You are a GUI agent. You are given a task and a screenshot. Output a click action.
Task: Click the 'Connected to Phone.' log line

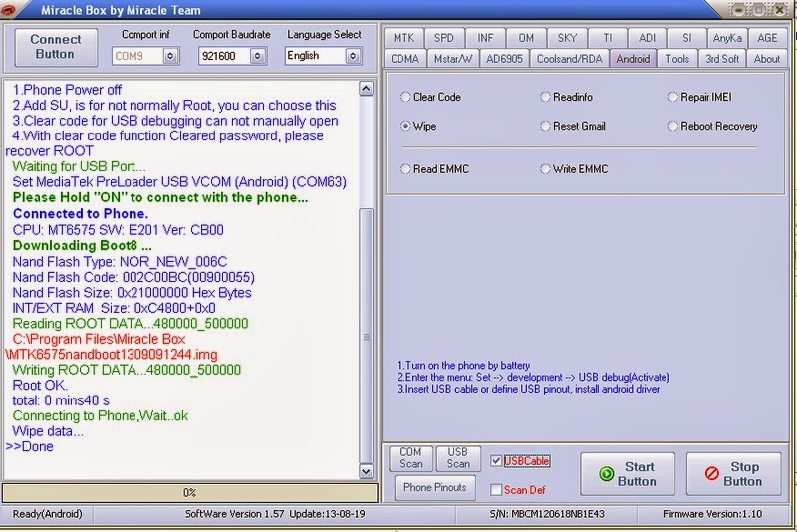pyautogui.click(x=81, y=214)
